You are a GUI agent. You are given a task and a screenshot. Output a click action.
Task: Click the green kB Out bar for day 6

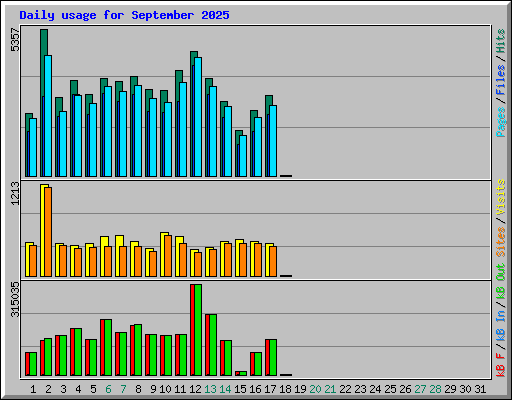108,348
